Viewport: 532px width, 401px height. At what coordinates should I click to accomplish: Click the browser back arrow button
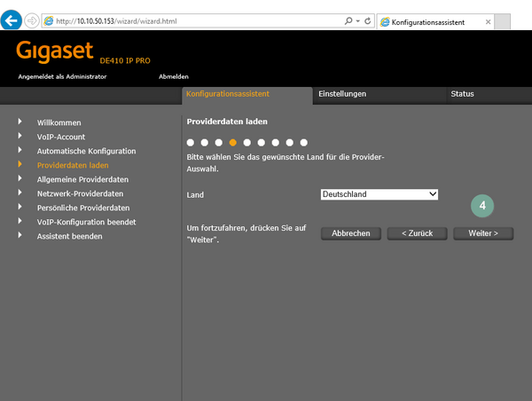click(x=12, y=20)
